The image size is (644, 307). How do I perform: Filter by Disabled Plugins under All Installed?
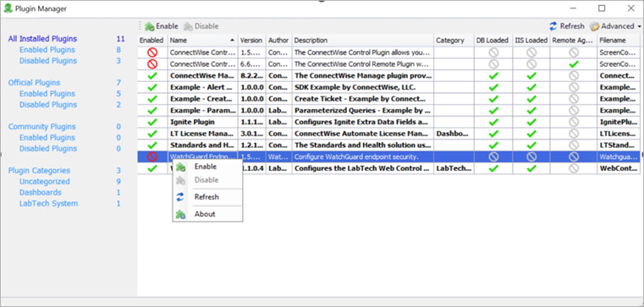(x=48, y=61)
